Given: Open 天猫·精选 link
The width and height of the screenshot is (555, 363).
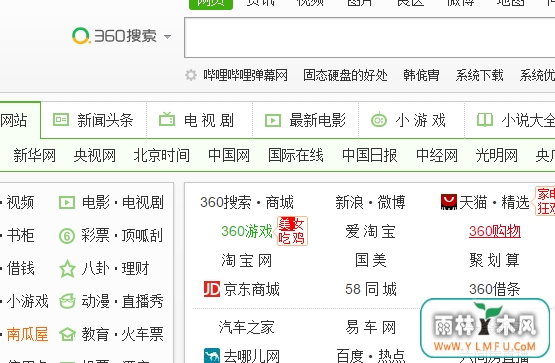Looking at the screenshot, I should 494,202.
